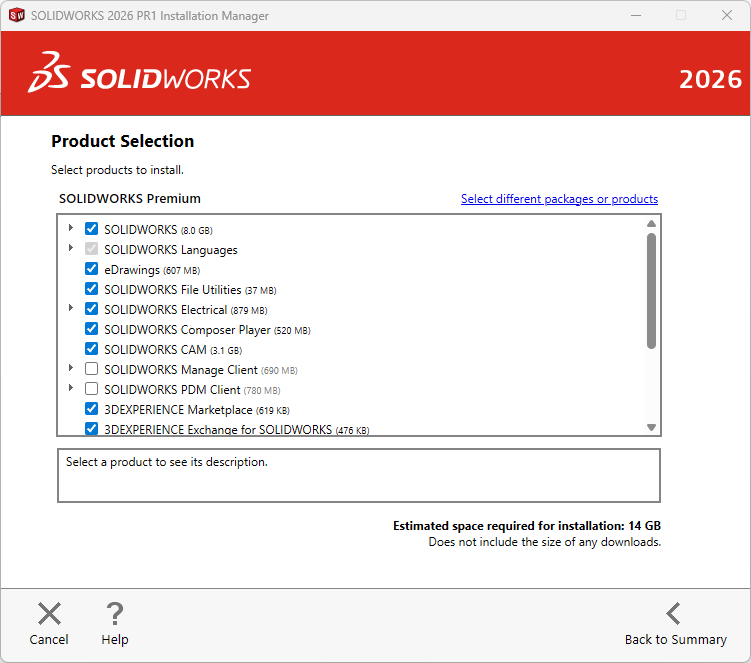Select the SOLIDWORKS Composer Player item

(187, 330)
